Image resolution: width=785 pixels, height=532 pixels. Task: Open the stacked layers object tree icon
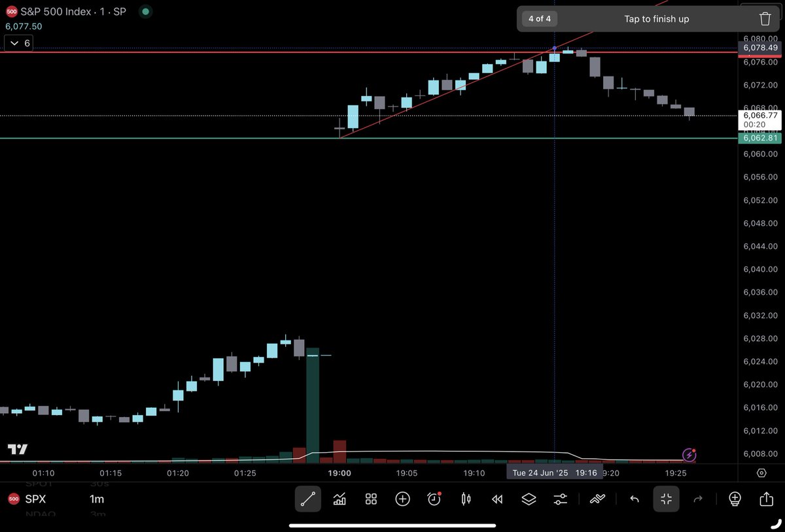point(529,499)
